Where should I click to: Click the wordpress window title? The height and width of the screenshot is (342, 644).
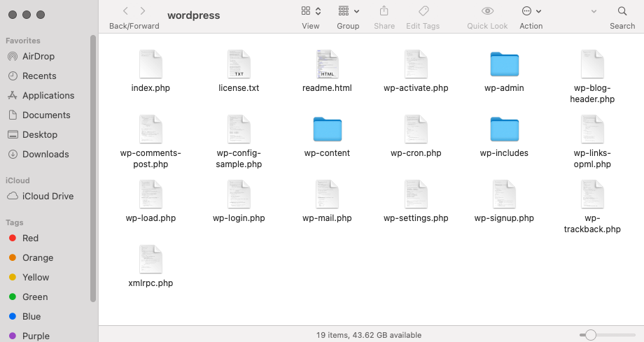(193, 15)
